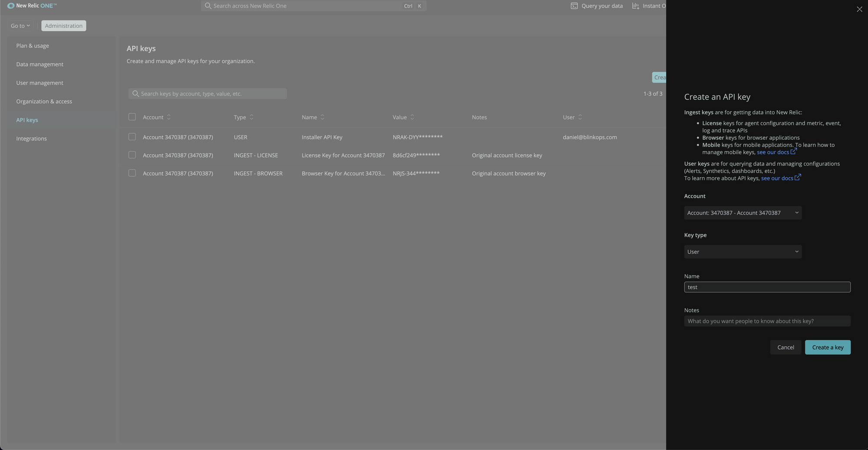Click the Search keys by account field

coord(207,94)
